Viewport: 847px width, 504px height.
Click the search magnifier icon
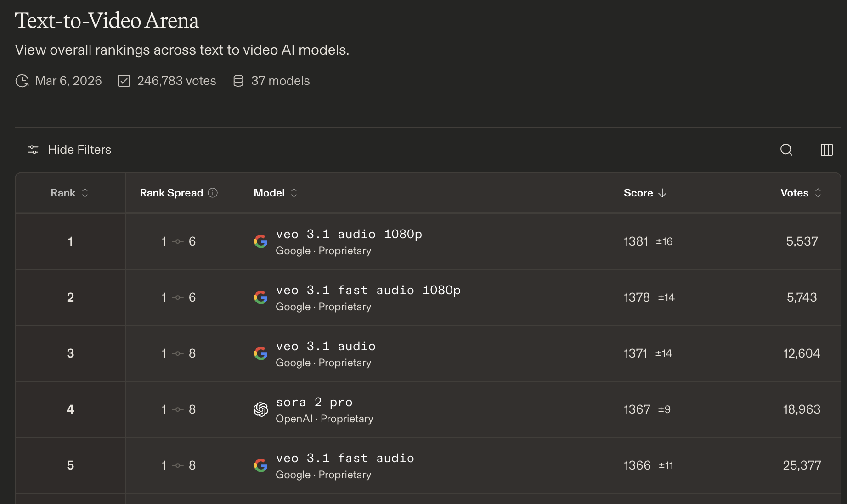tap(786, 150)
